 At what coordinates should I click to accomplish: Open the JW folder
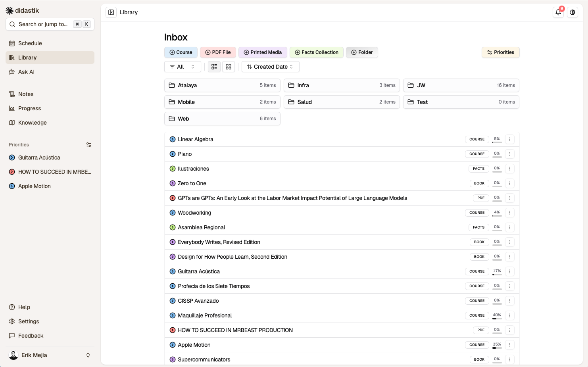click(461, 85)
